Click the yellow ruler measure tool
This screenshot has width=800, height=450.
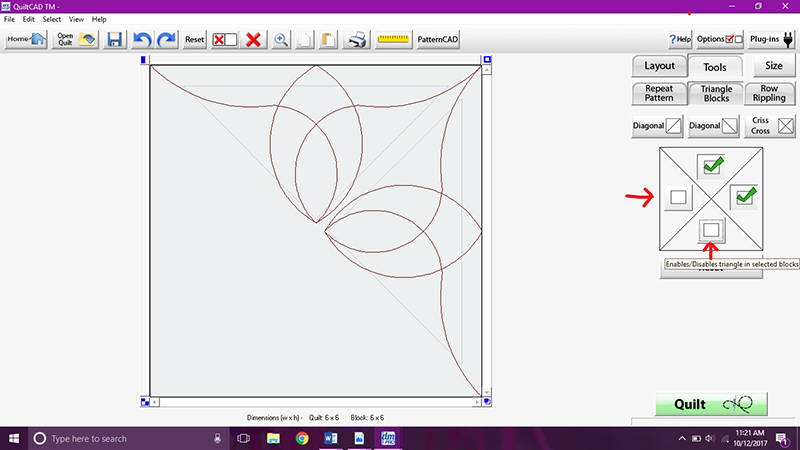tap(394, 40)
